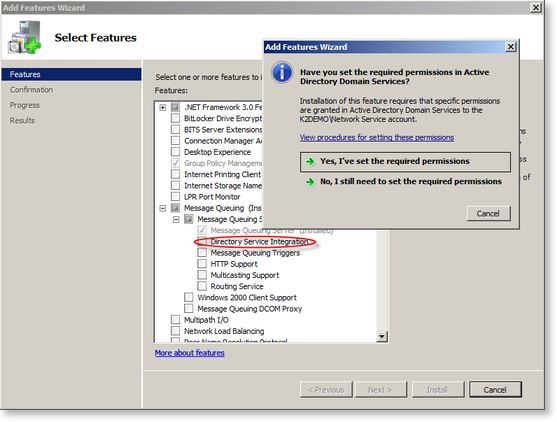Select the Multipath I/O label
This screenshot has height=422, width=557.
coord(206,320)
